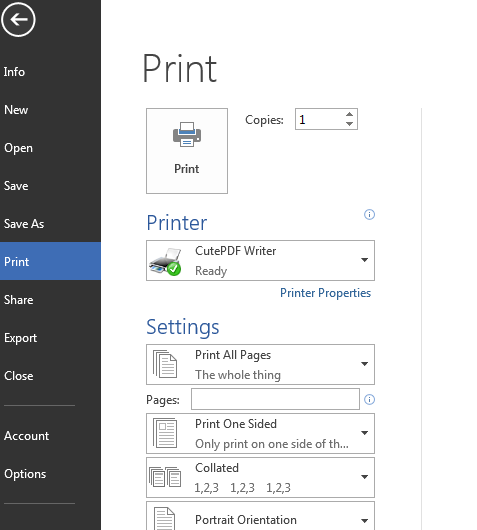
Task: Increase copies with the up spinner arrow
Action: pos(349,114)
